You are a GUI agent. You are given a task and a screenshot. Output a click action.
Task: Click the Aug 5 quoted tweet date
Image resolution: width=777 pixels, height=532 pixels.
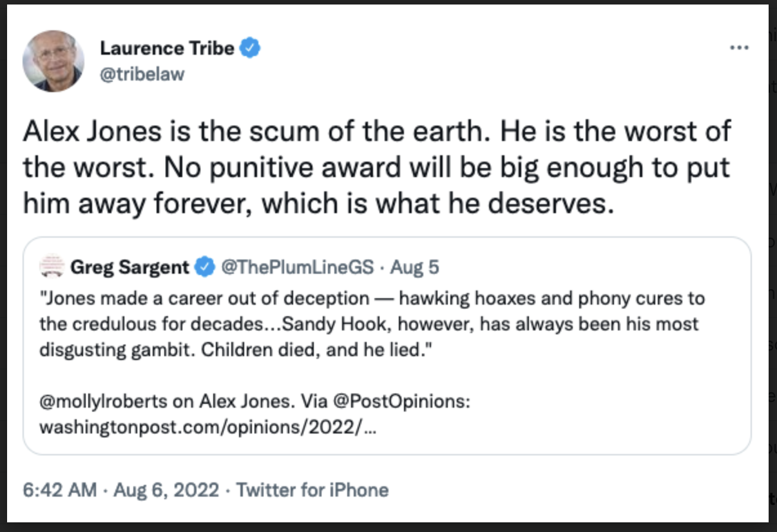click(x=415, y=266)
